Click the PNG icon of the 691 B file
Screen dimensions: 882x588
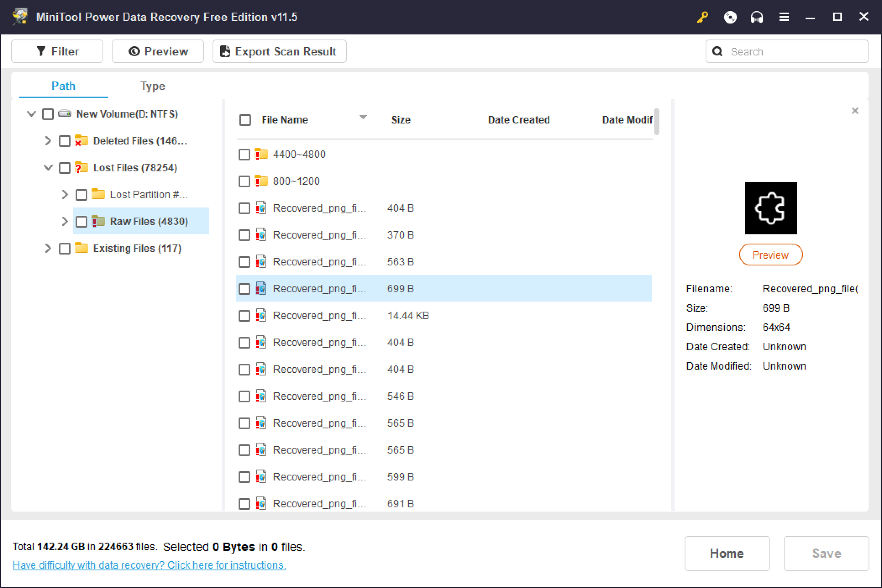click(x=261, y=504)
